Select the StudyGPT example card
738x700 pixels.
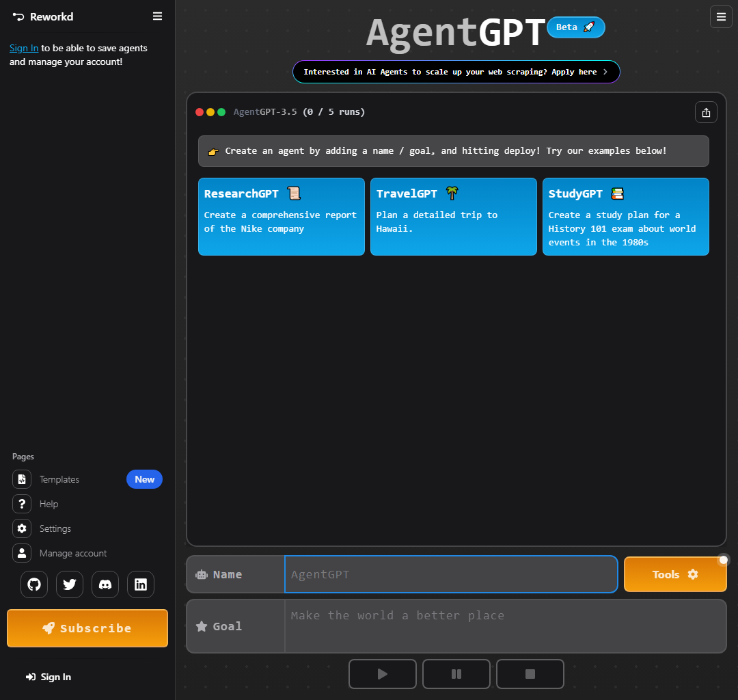pos(626,217)
